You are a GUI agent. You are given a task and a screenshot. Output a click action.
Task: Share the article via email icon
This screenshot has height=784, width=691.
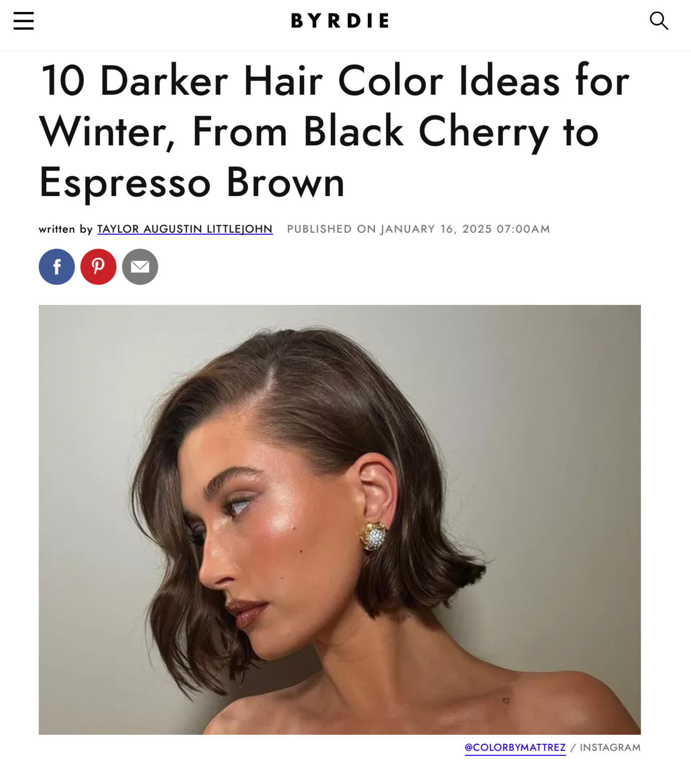tap(140, 267)
